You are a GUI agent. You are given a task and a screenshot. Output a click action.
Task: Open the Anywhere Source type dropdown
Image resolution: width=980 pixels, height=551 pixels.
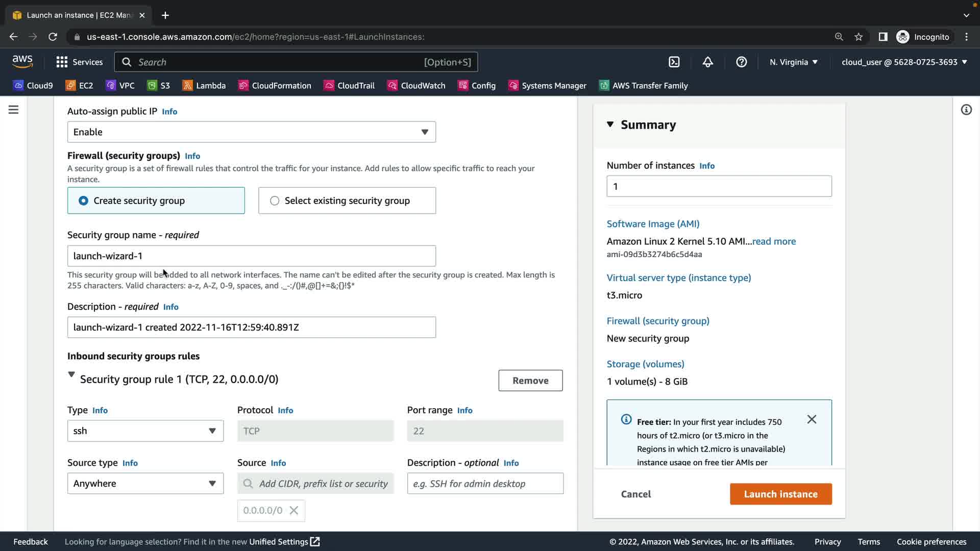tap(145, 484)
